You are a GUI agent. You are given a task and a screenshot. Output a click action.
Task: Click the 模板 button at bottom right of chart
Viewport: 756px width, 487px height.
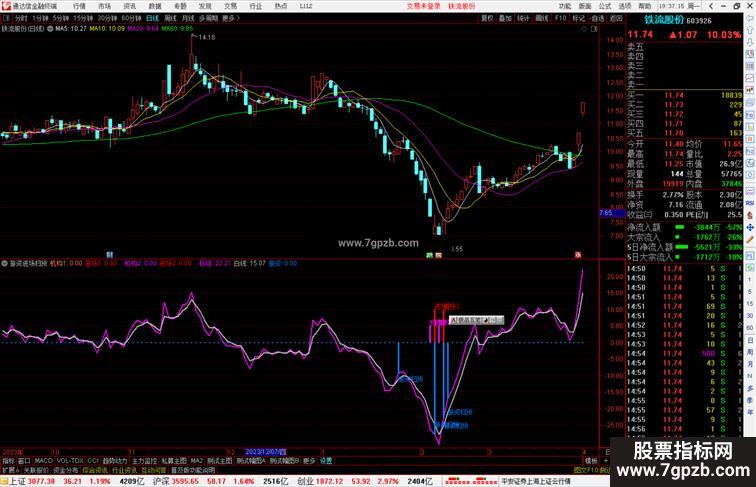point(591,461)
